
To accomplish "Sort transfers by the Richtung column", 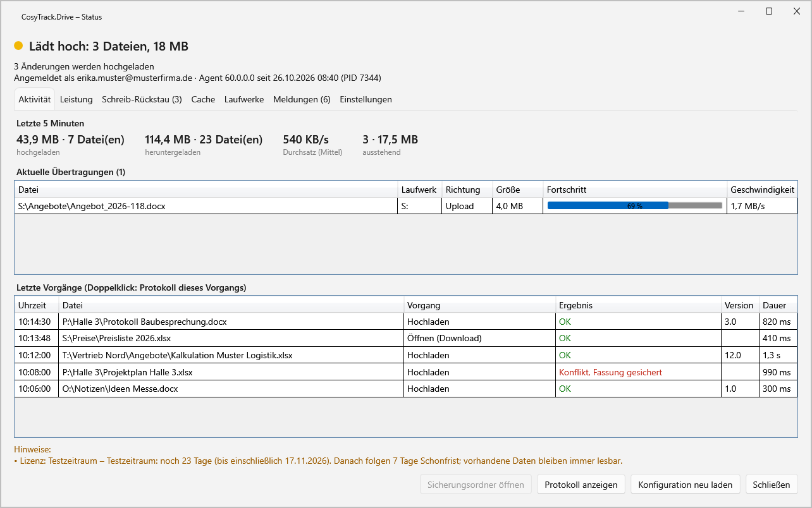I will click(467, 190).
